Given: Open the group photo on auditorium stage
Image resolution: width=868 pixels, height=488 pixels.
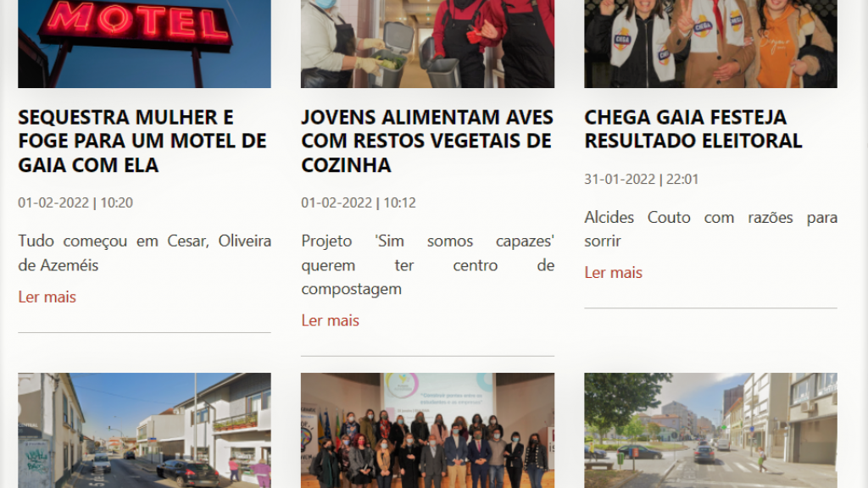Looking at the screenshot, I should tap(427, 430).
